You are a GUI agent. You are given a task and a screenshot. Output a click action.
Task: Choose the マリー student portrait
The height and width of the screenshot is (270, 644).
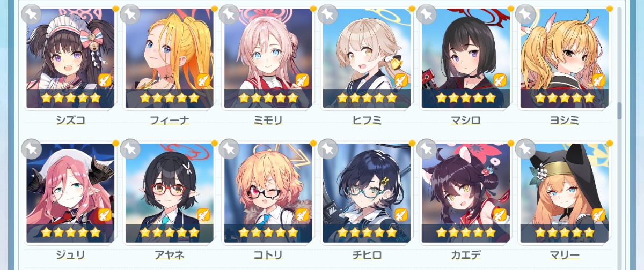tap(565, 193)
